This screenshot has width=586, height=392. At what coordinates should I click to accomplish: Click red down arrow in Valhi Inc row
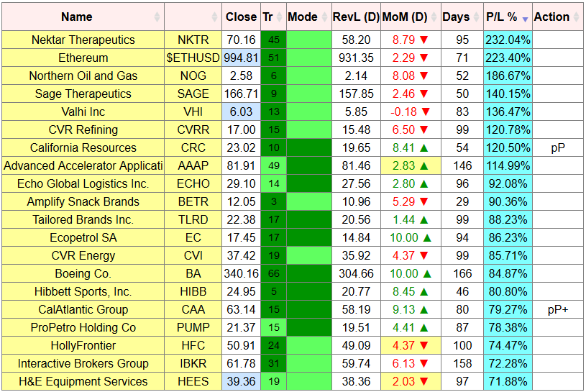(426, 111)
